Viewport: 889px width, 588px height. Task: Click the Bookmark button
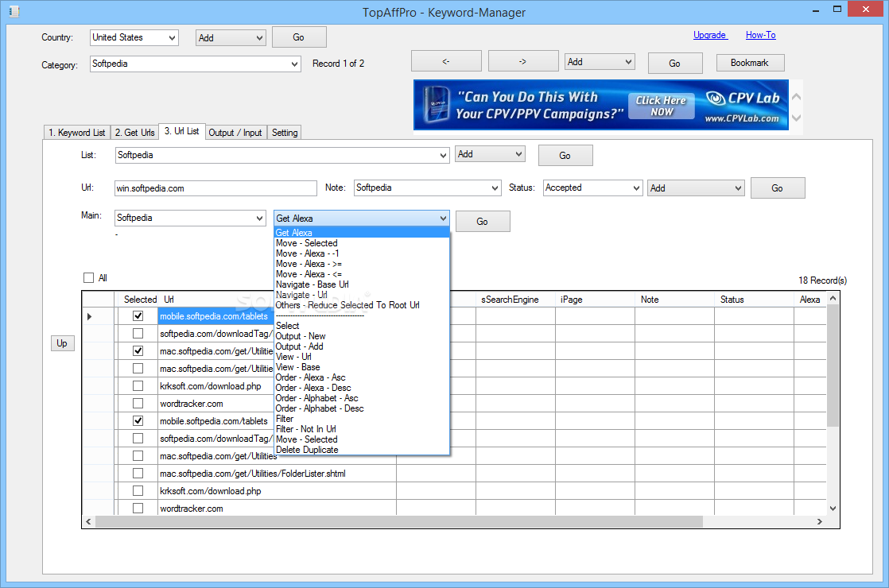(x=750, y=63)
